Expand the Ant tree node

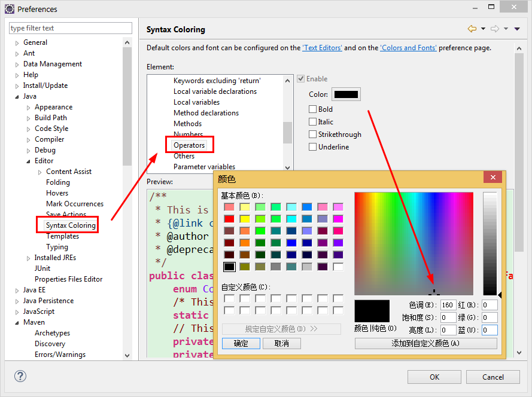coord(17,54)
